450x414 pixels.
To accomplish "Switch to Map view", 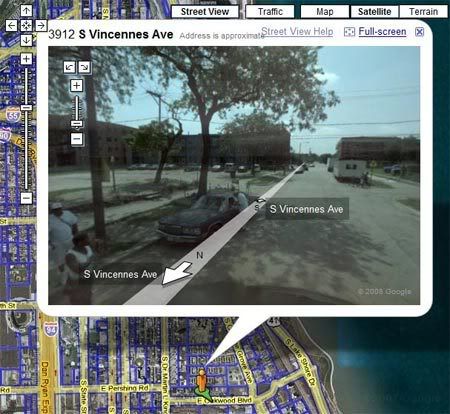I will pyautogui.click(x=325, y=12).
